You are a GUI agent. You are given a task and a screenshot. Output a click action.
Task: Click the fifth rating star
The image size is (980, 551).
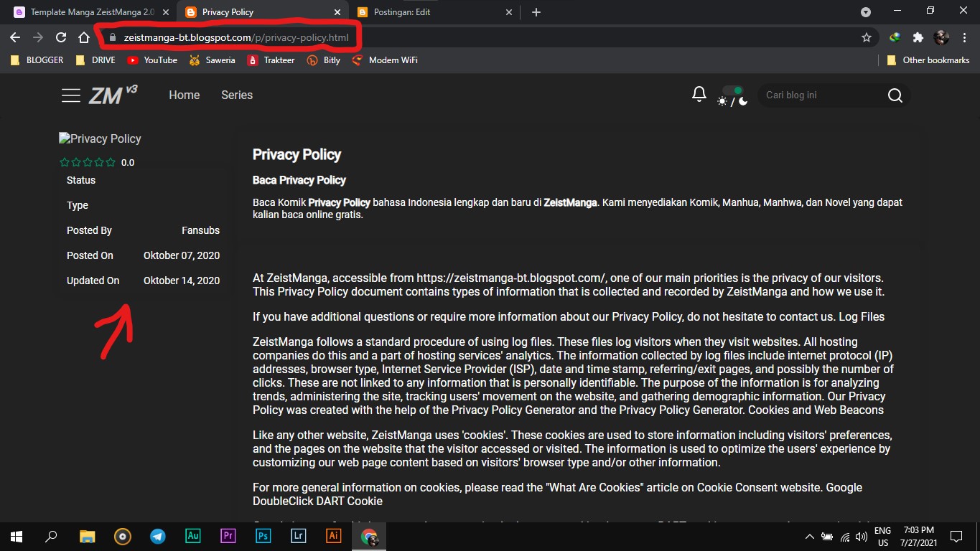pyautogui.click(x=110, y=163)
